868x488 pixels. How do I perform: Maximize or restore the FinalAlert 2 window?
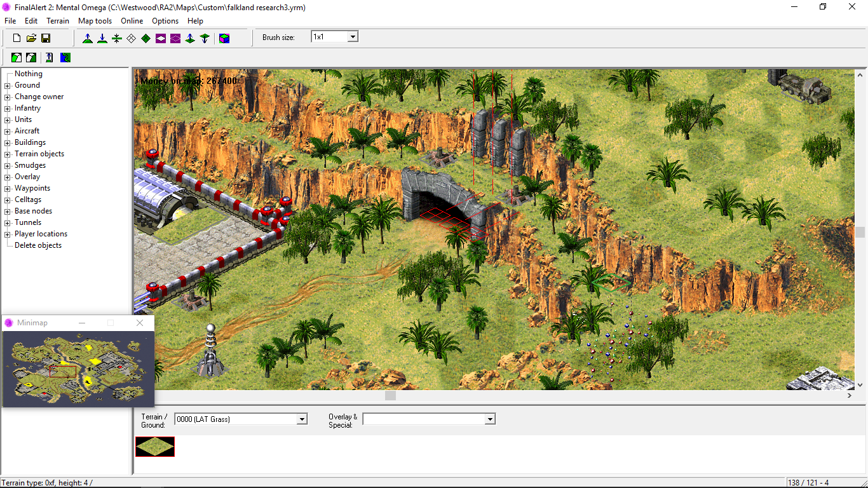click(x=823, y=6)
